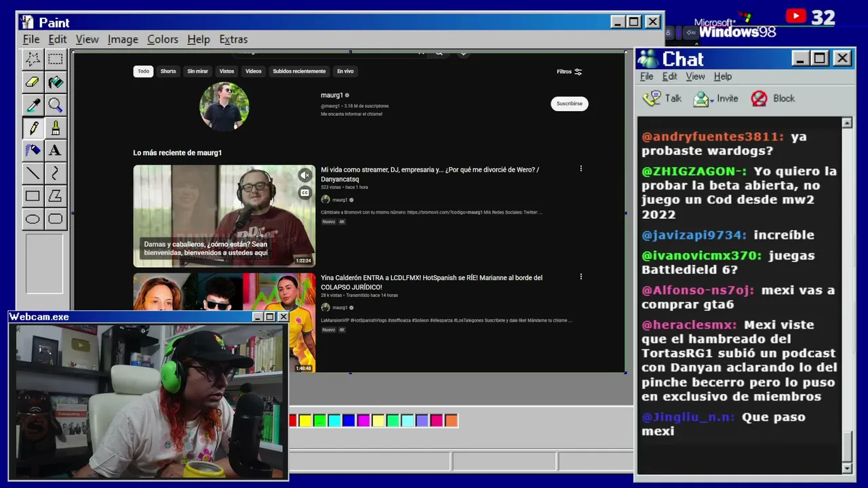Pick the Eraser tool in Paint
This screenshot has height=488, width=868.
click(x=33, y=82)
